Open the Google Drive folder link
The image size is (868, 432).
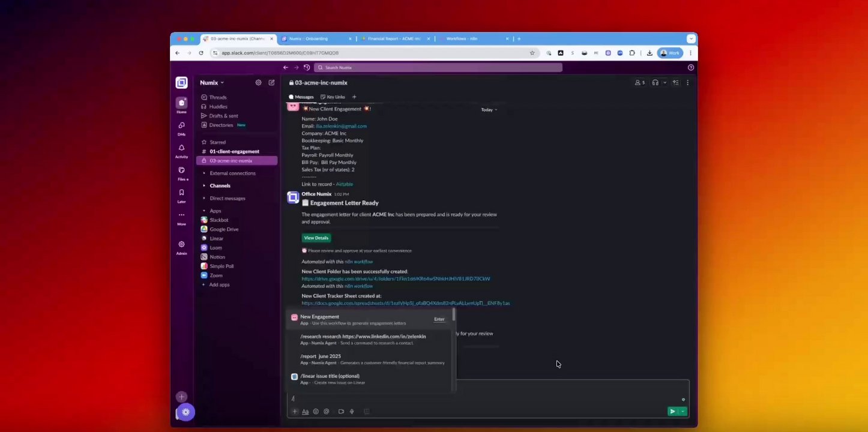[x=396, y=278]
